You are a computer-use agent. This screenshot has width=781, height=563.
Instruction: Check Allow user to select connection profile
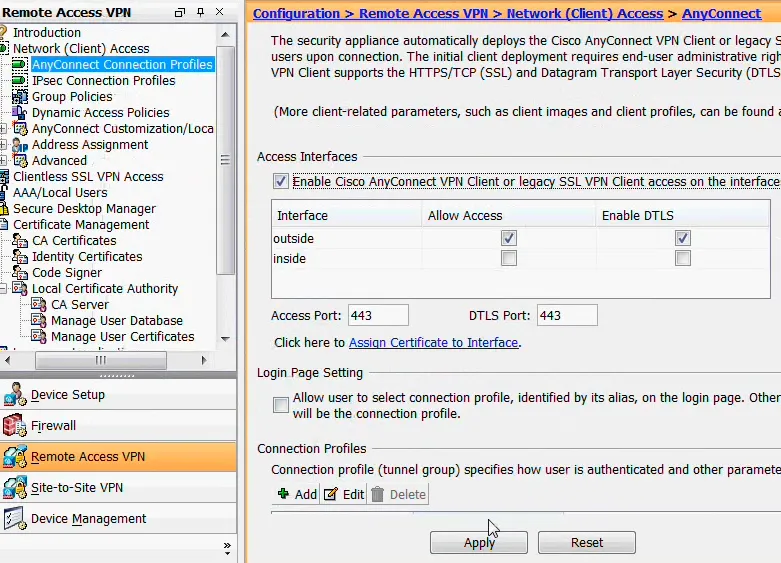click(x=281, y=405)
